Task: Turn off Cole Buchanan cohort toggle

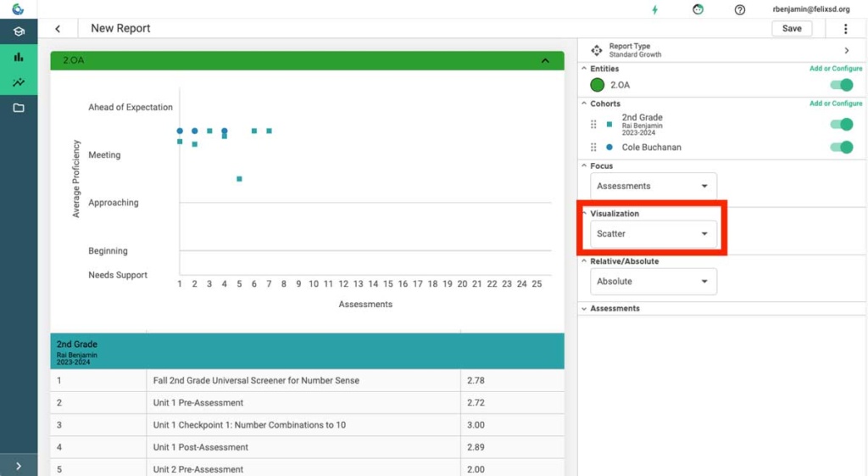Action: [841, 148]
